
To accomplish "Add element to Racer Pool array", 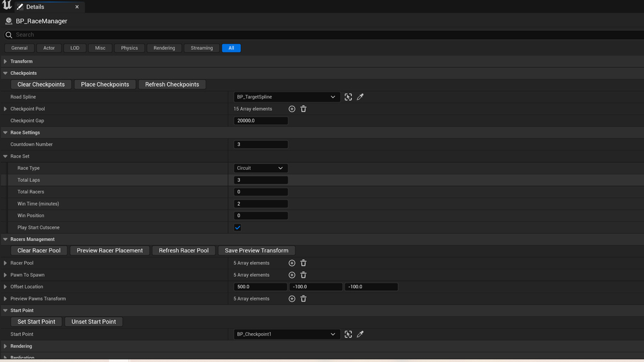I will [292, 263].
